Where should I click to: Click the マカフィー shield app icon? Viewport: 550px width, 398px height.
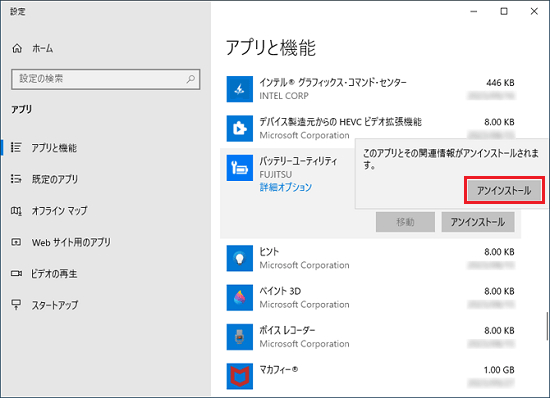point(240,376)
